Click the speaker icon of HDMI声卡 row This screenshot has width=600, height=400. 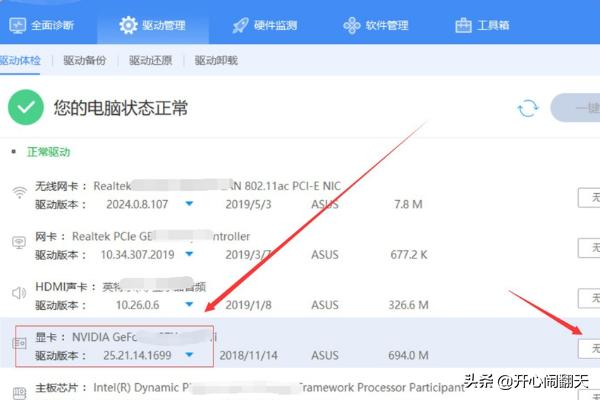pos(19,293)
